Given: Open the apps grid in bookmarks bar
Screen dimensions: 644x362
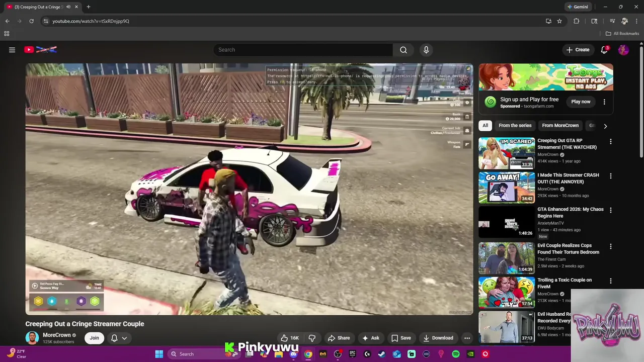Looking at the screenshot, I should click(7, 34).
